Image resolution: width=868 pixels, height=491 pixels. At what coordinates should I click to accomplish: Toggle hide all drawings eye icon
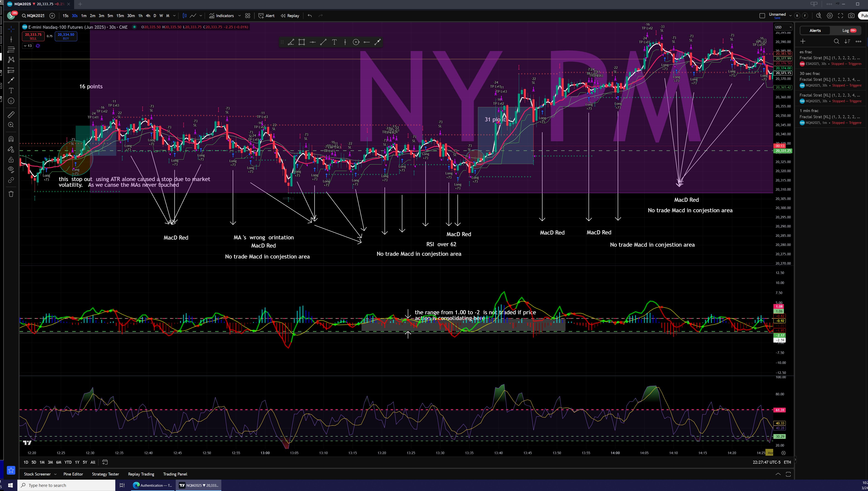11,170
